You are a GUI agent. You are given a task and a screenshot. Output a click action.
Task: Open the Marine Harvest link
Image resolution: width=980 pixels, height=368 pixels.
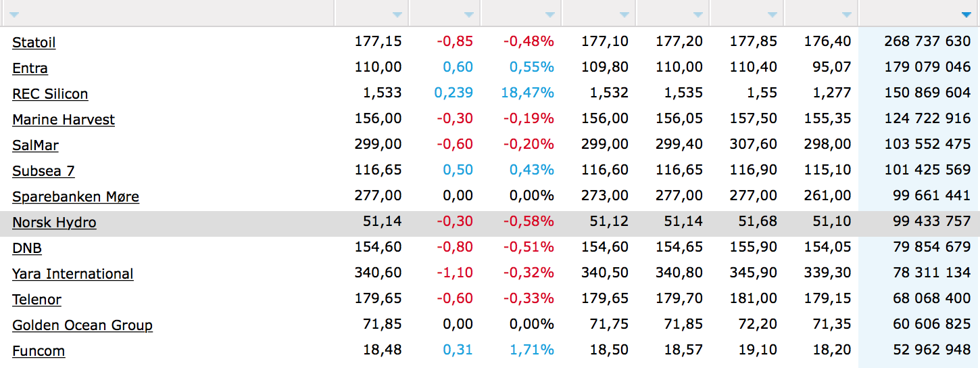tap(64, 119)
